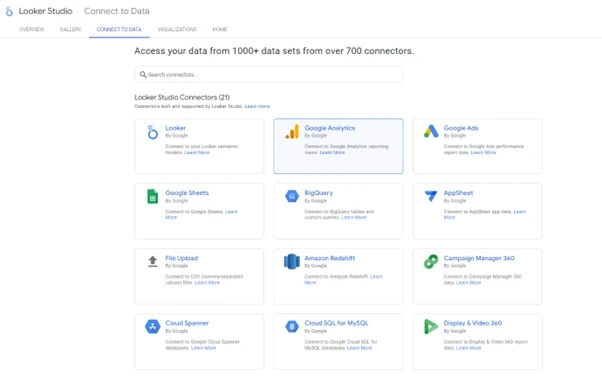The width and height of the screenshot is (602, 378).
Task: Select the AppSheet connector title
Action: point(458,193)
